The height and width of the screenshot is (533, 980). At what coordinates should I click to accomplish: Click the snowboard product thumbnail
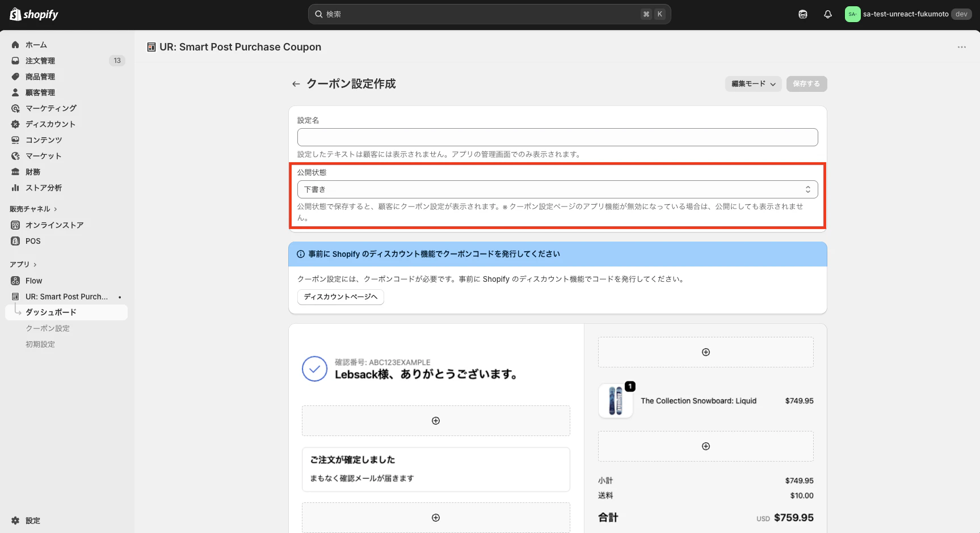[616, 401]
